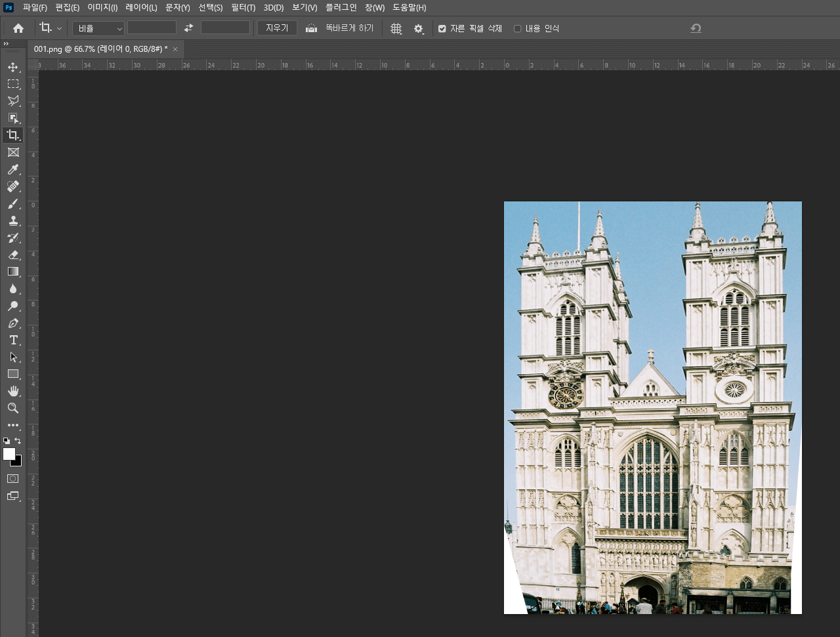The height and width of the screenshot is (637, 840).
Task: Click the 똑바르게 하기 straighten label
Action: coord(350,28)
